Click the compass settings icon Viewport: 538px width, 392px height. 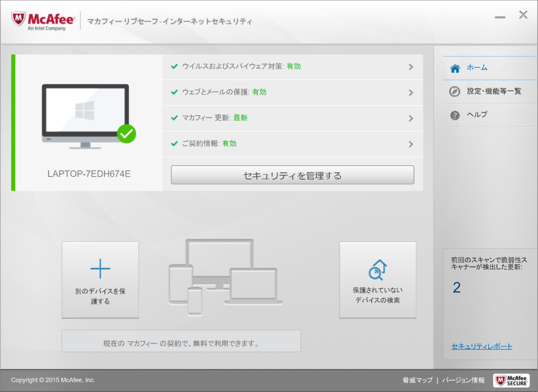coord(455,91)
